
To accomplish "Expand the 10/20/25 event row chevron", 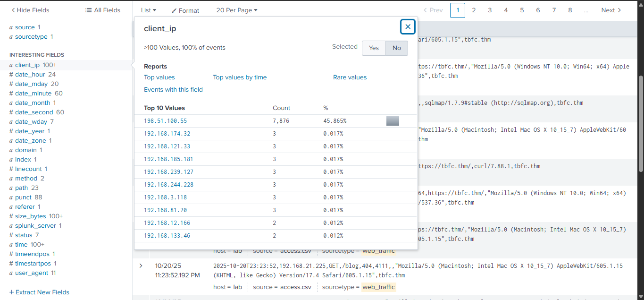I will click(x=141, y=266).
